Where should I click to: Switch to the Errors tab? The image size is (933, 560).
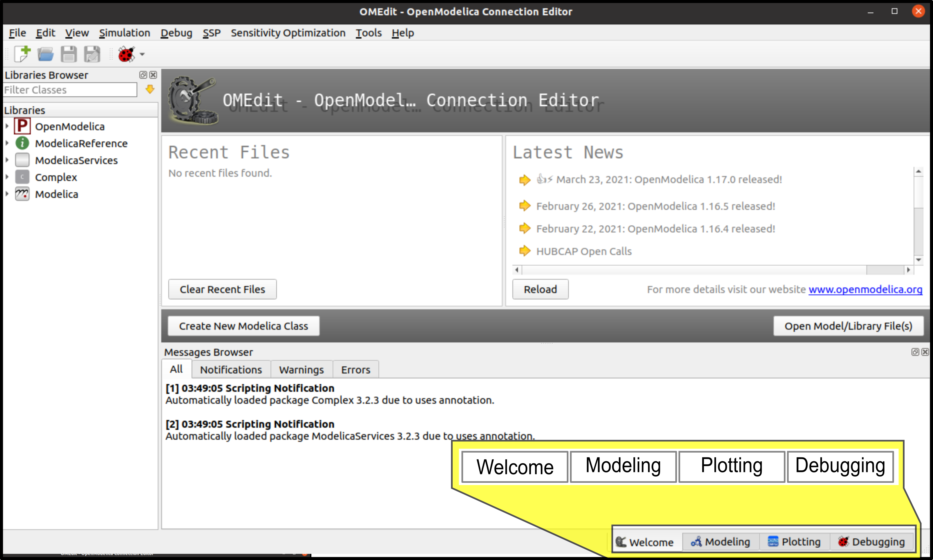pyautogui.click(x=356, y=369)
